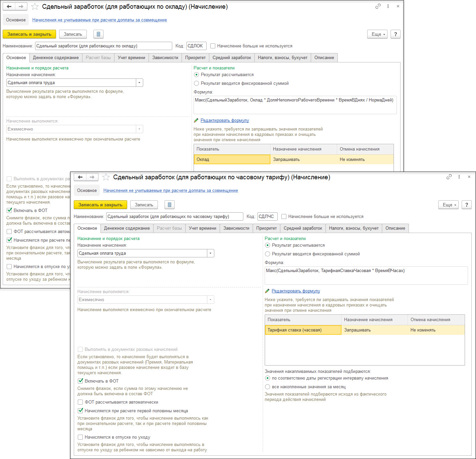
Task: Open 'Редактировать формулу' link in hourly window
Action: [x=296, y=291]
